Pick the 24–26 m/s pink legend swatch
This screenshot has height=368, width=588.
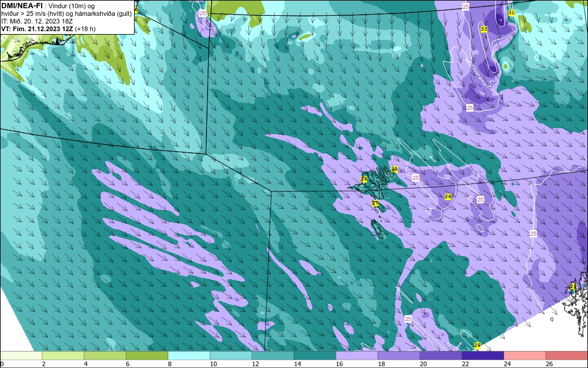525,356
